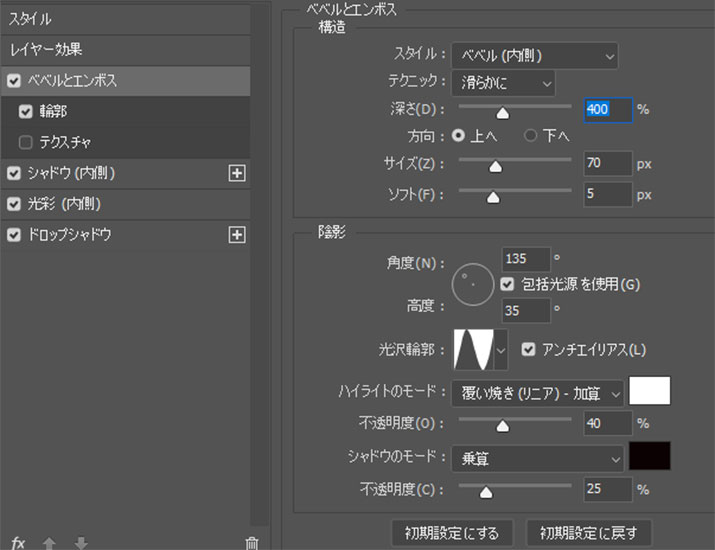Toggle 包括光源を使用(G) checkbox
This screenshot has height=550, width=715.
click(507, 284)
